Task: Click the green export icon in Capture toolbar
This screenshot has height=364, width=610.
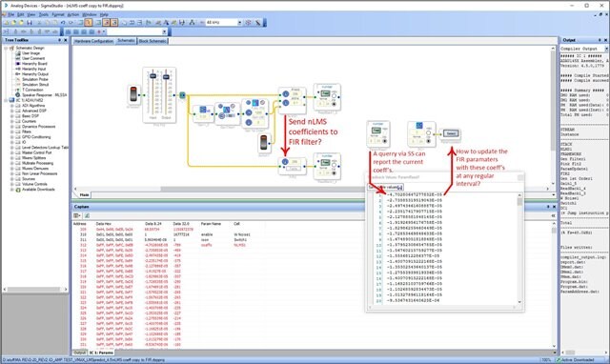Action: 87,215
